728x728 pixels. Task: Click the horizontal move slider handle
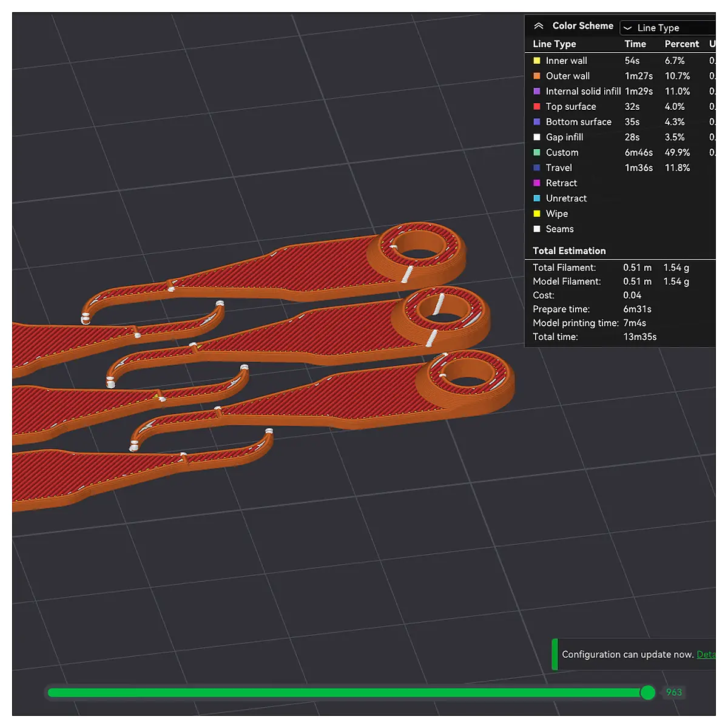pyautogui.click(x=648, y=692)
